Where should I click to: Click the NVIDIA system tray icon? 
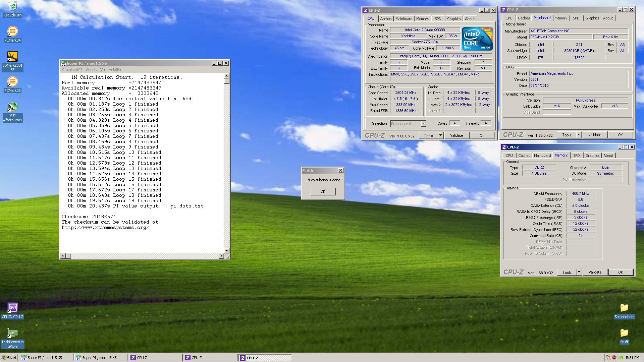621,358
